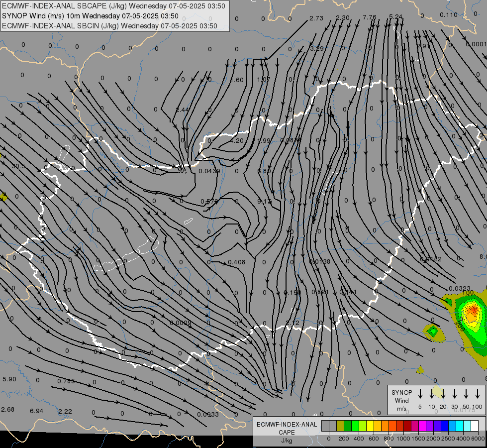Click the legend scale tick label 2500
The height and width of the screenshot is (448, 487).
click(x=448, y=439)
